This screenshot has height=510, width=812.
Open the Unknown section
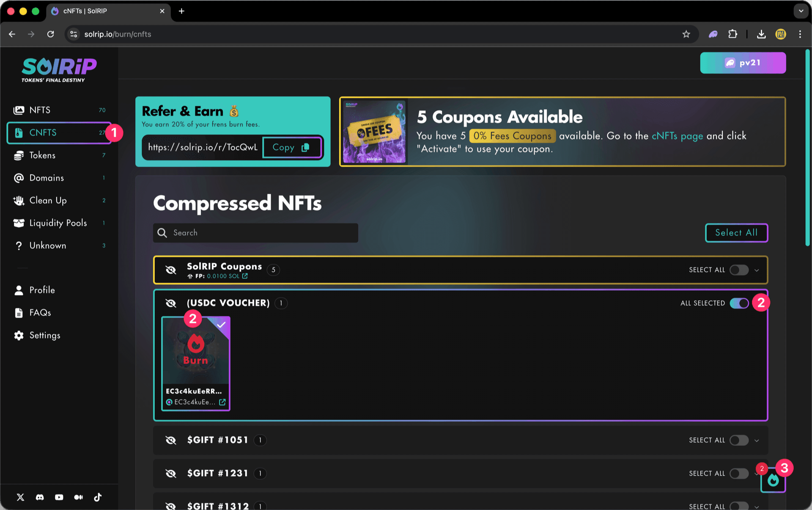(59, 245)
